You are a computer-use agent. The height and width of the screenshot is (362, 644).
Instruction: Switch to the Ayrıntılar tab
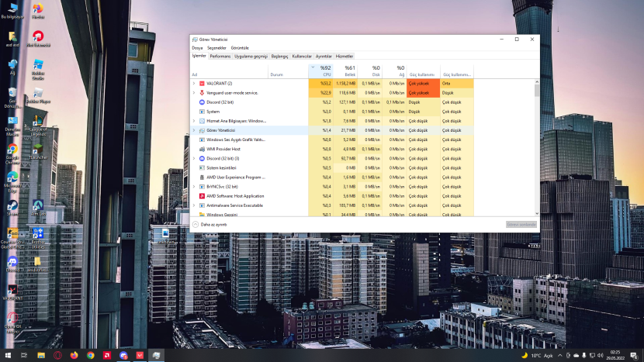coord(324,57)
